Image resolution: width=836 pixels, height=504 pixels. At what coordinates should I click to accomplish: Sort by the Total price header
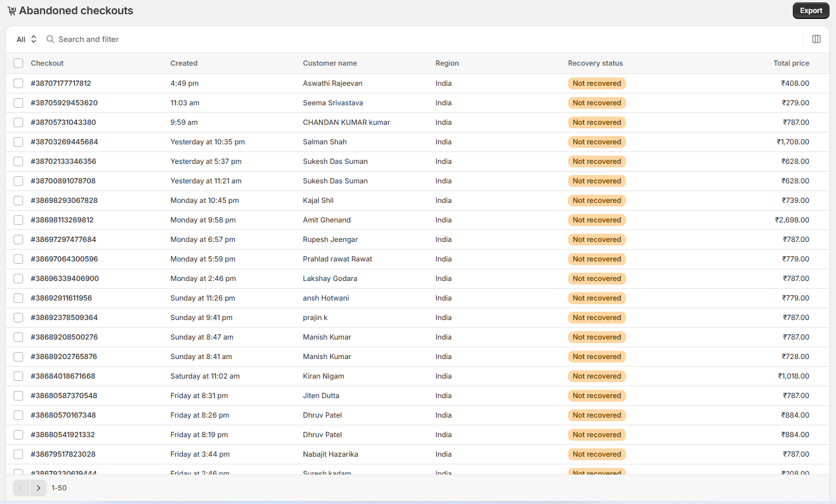791,63
